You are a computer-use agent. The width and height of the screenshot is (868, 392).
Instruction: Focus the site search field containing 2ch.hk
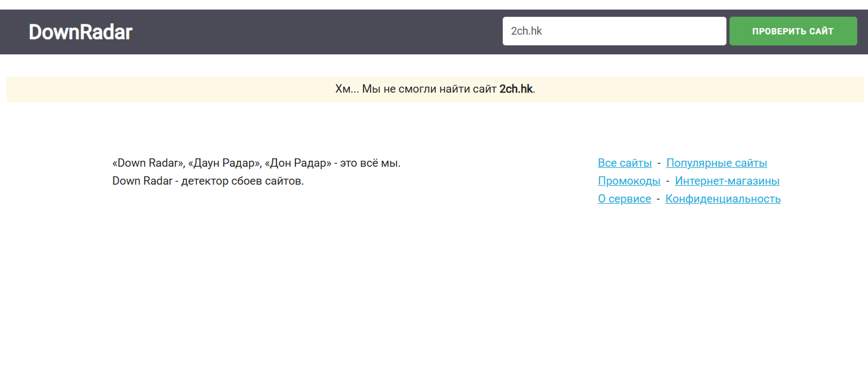pyautogui.click(x=614, y=31)
